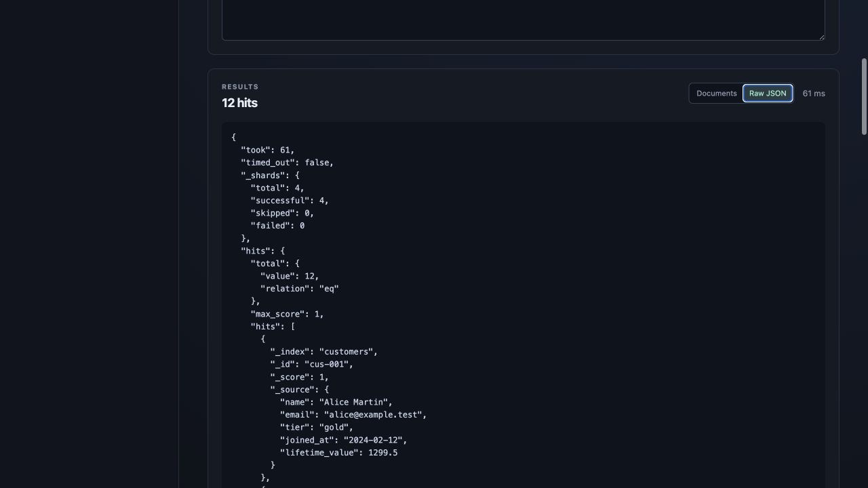Click the "email": "alice@example.test" line
This screenshot has width=868, height=488.
pos(353,415)
